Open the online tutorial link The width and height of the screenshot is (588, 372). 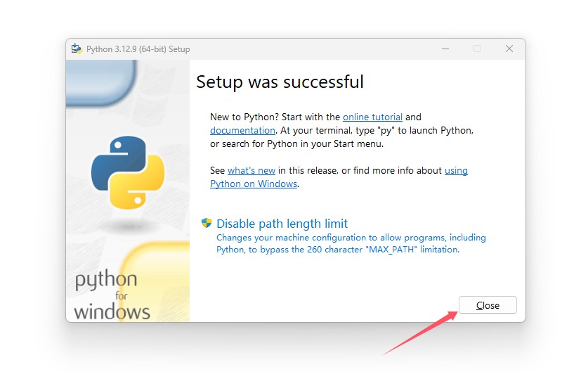pos(372,117)
